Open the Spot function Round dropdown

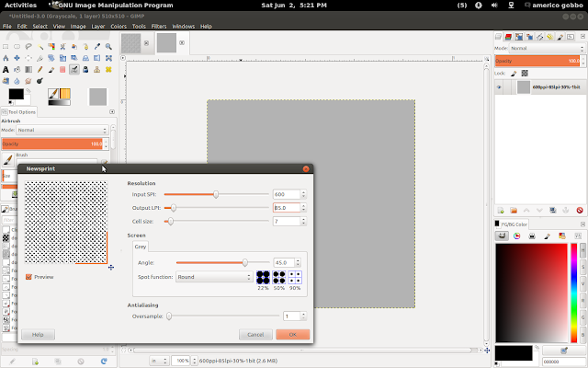click(x=214, y=277)
